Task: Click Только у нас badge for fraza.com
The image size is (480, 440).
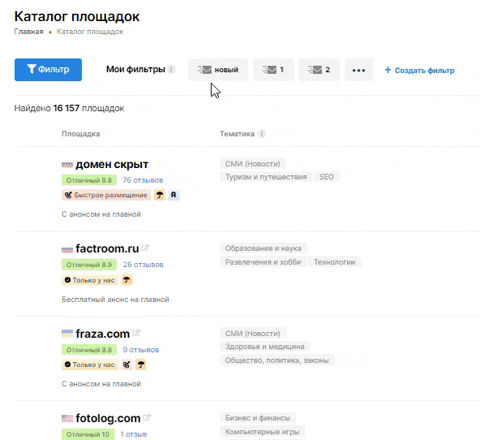Action: coord(90,365)
